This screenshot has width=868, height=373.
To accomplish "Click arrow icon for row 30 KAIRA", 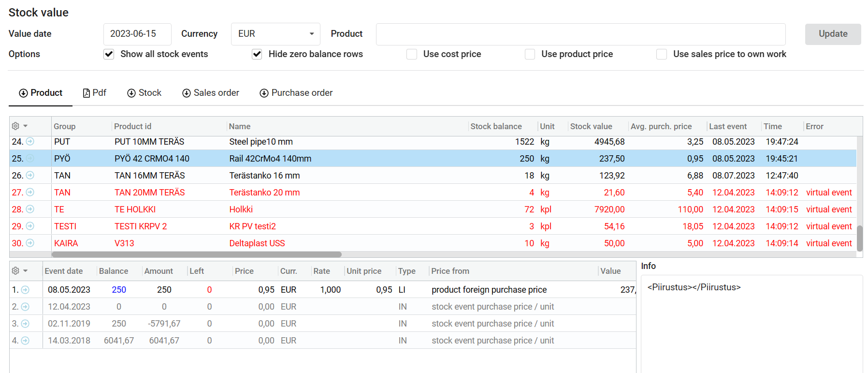I will pyautogui.click(x=30, y=243).
